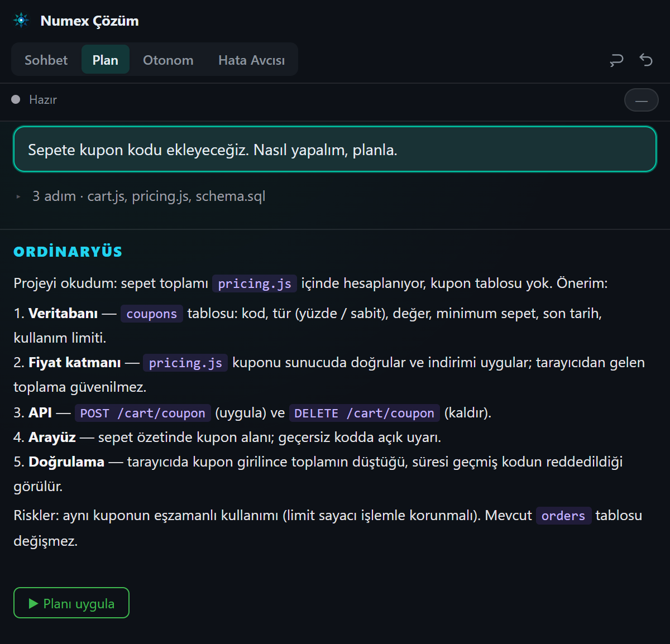Screen dimensions: 670x644
Task: Click the Numex Çözüm logo icon
Action: [21, 21]
